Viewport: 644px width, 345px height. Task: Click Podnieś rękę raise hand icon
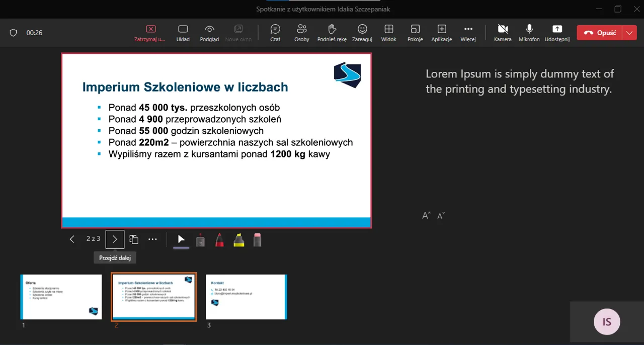click(332, 32)
